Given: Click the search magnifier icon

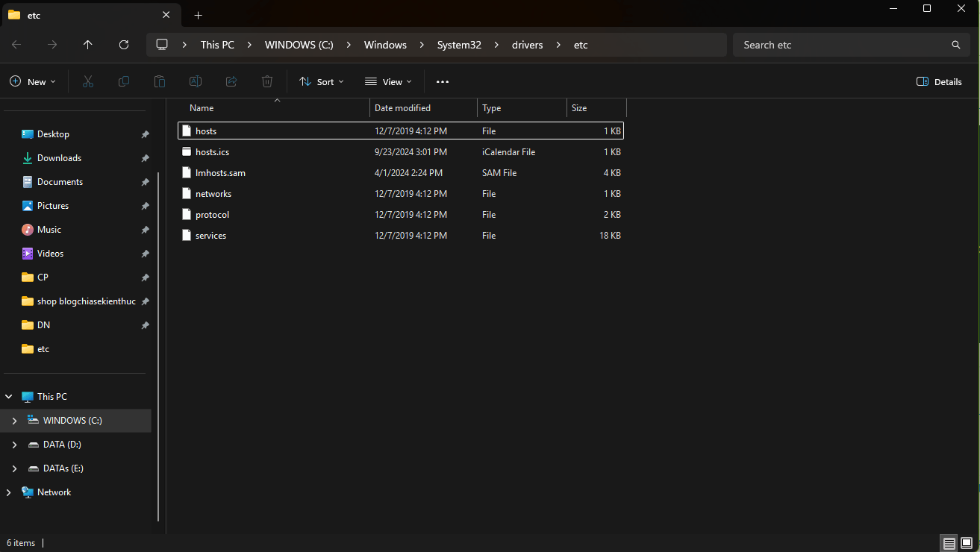Looking at the screenshot, I should point(956,45).
